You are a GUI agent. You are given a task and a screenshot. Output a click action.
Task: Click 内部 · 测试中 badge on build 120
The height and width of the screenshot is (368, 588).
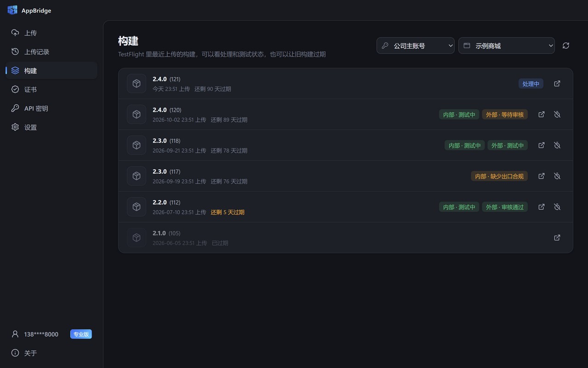459,115
